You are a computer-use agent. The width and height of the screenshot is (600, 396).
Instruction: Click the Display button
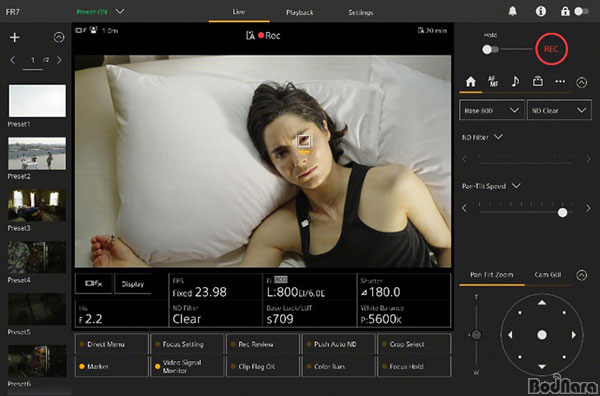(x=133, y=284)
